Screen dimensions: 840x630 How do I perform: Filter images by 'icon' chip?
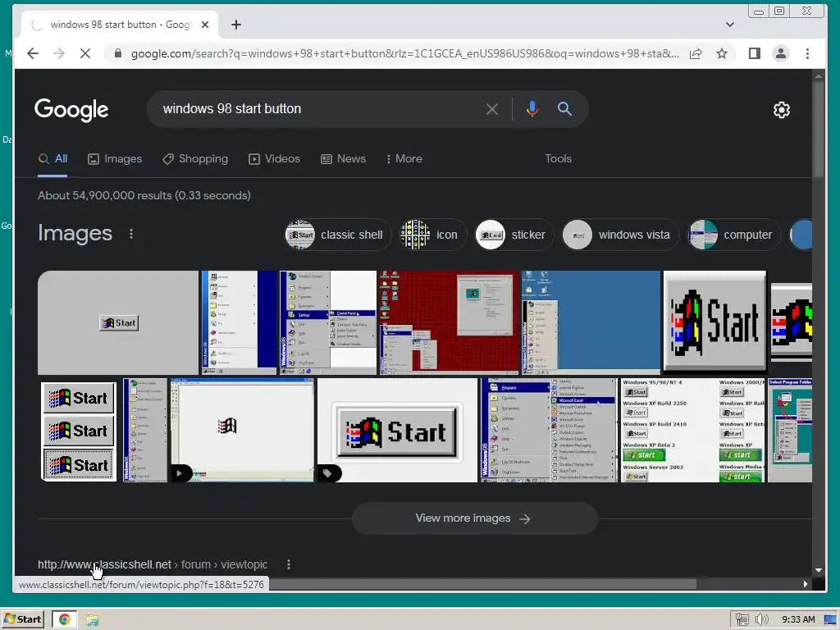click(x=433, y=235)
